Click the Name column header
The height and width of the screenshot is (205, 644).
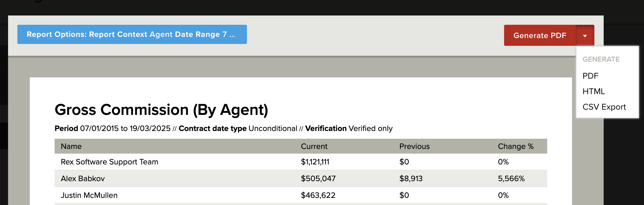point(71,146)
